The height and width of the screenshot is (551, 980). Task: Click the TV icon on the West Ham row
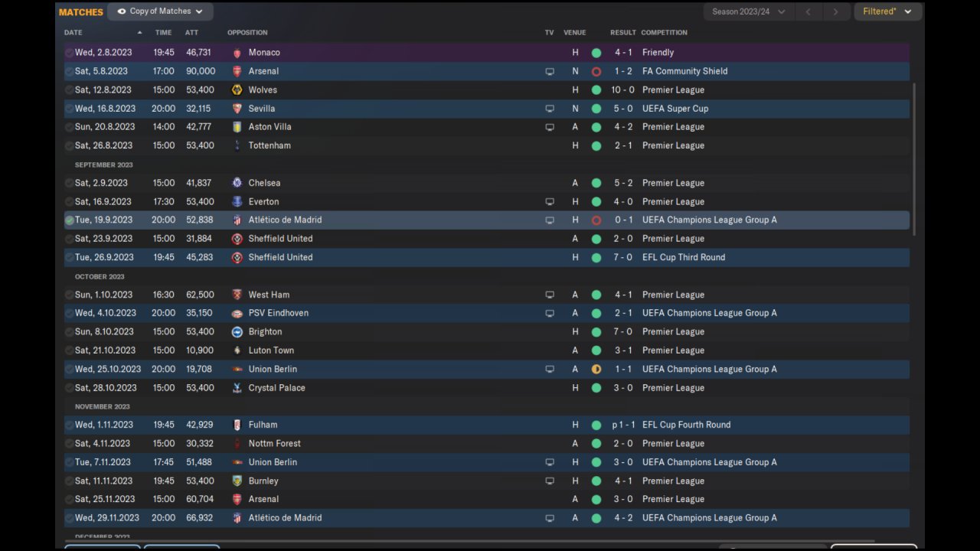(549, 295)
